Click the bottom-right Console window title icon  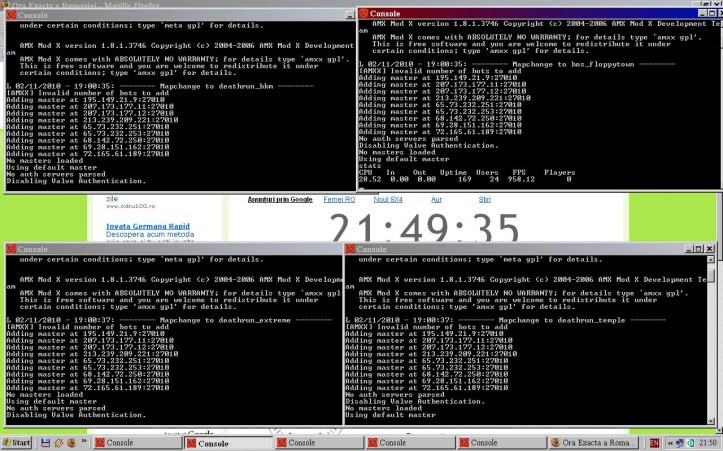click(x=351, y=249)
